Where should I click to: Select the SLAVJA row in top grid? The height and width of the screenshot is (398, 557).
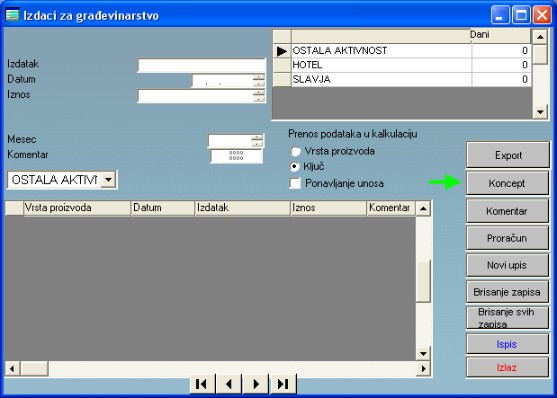click(402, 79)
